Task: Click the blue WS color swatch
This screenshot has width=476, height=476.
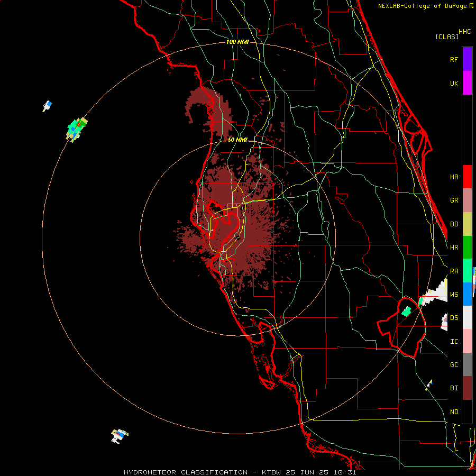Action: (467, 294)
